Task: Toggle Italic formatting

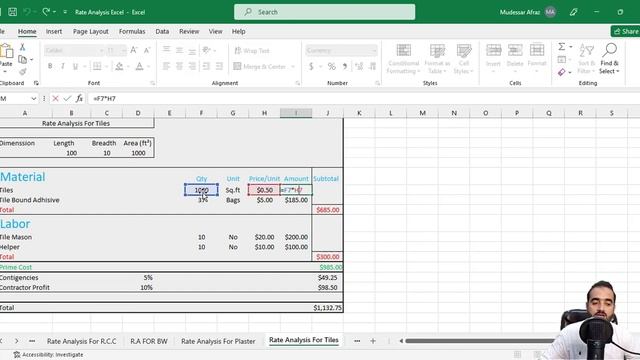Action: click(62, 66)
